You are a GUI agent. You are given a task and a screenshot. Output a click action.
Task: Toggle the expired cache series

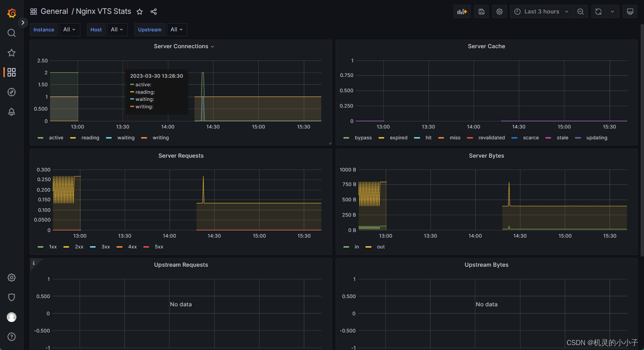pos(399,138)
